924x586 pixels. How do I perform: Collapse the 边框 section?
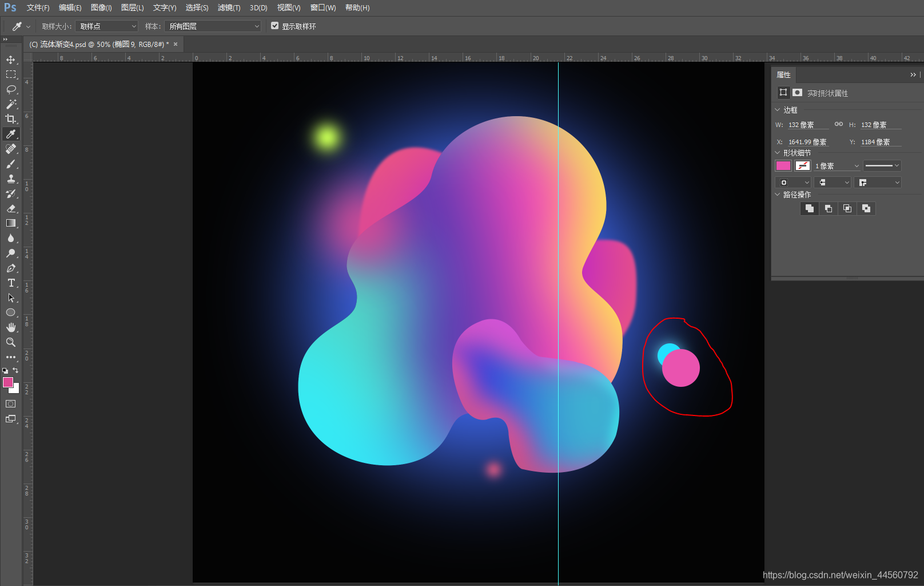pos(778,110)
